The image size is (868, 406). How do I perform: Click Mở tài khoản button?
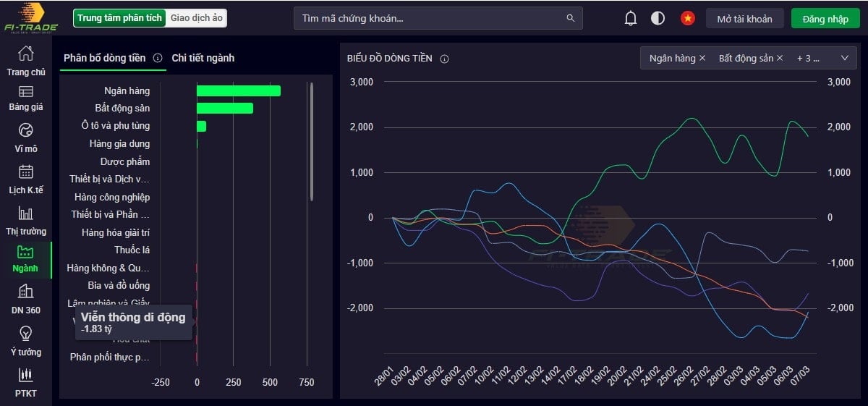point(744,19)
